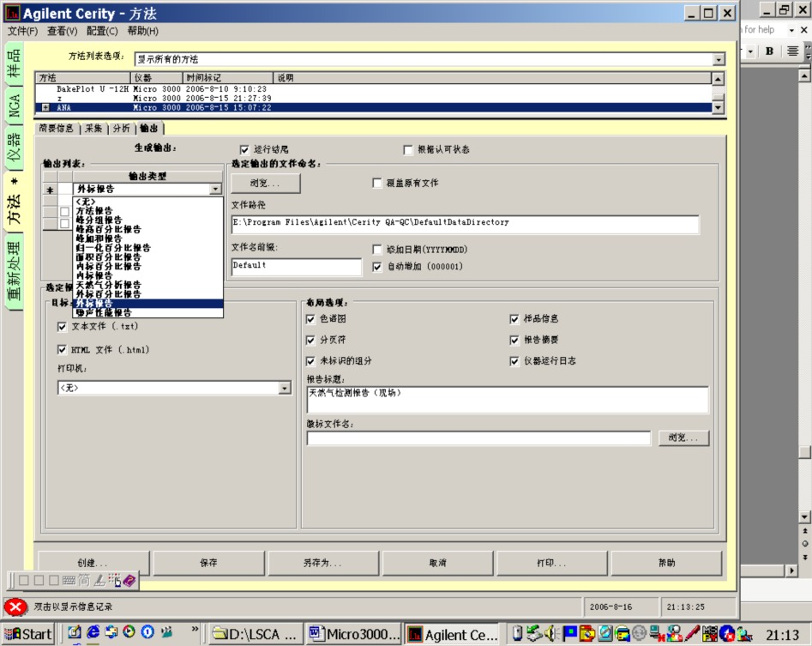Expand the quick launch overflow chevron

(x=195, y=630)
